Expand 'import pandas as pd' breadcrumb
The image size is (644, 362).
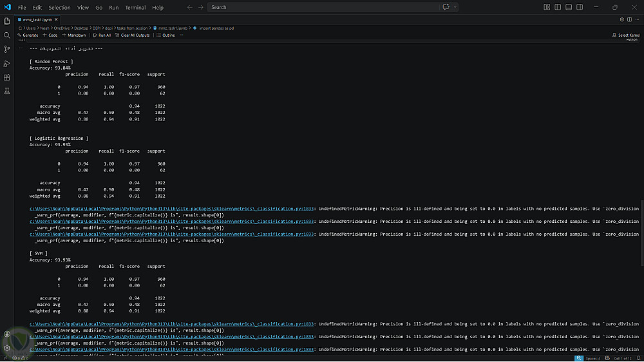pyautogui.click(x=214, y=28)
